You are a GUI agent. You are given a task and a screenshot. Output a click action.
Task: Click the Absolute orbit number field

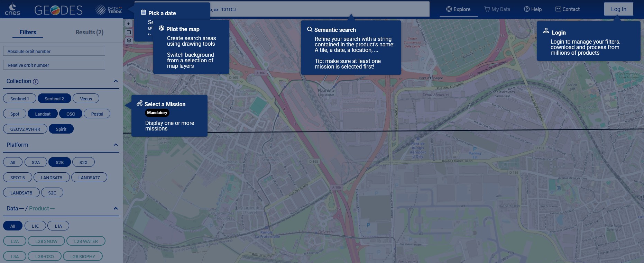(x=54, y=51)
